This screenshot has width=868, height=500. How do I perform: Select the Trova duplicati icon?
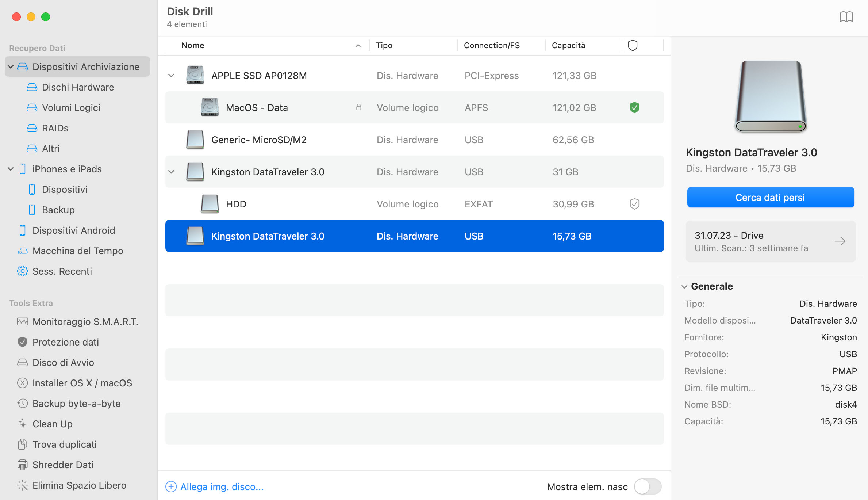point(22,443)
